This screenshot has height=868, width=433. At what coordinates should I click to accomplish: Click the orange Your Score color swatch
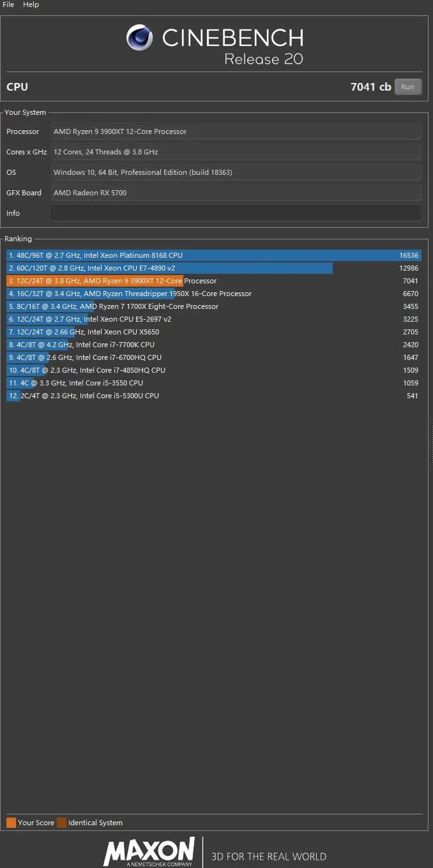click(11, 823)
